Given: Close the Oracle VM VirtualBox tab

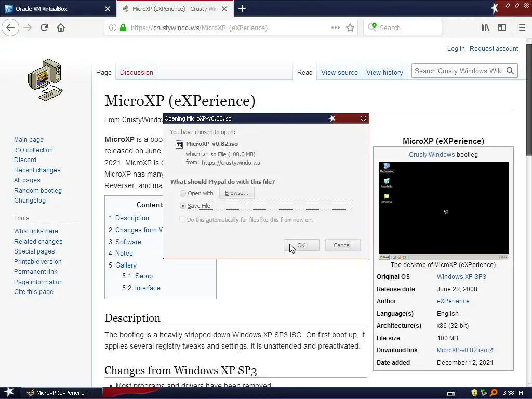Looking at the screenshot, I should point(107,9).
